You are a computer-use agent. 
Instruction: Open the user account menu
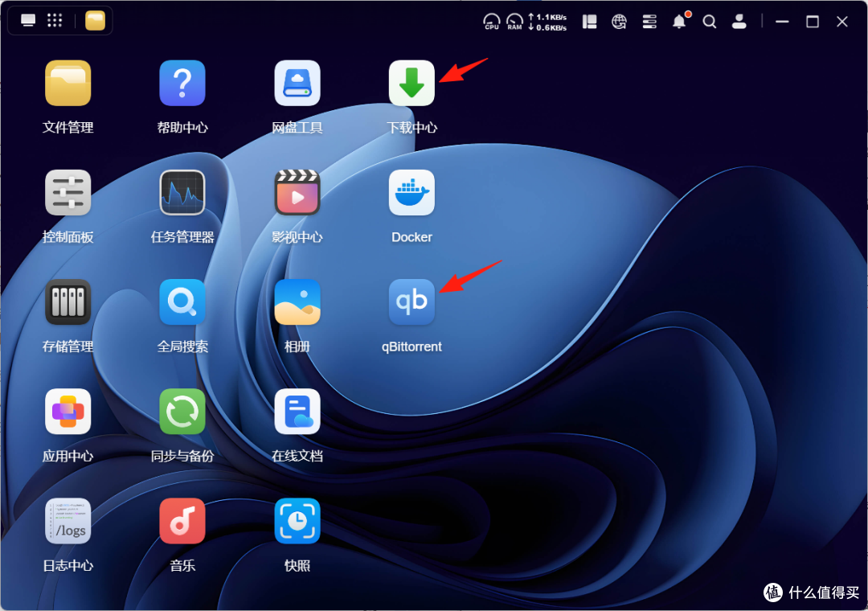point(739,22)
